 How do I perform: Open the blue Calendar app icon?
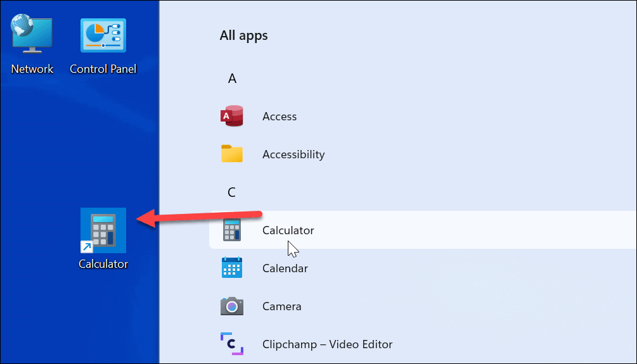click(232, 268)
